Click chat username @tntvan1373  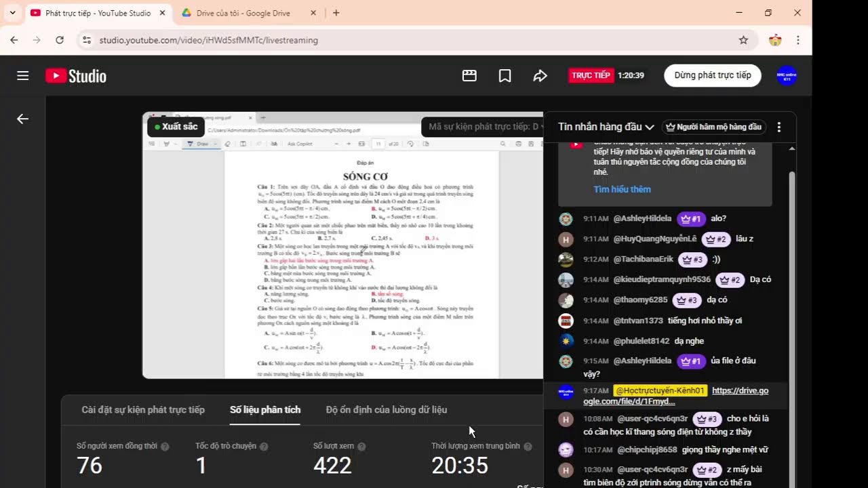638,321
